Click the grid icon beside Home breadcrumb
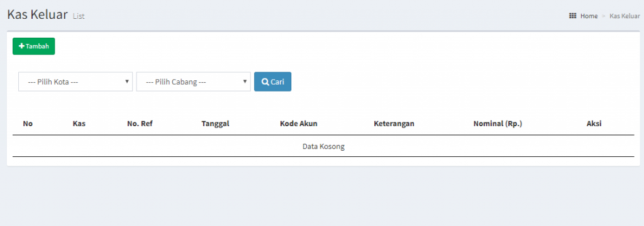 (572, 16)
